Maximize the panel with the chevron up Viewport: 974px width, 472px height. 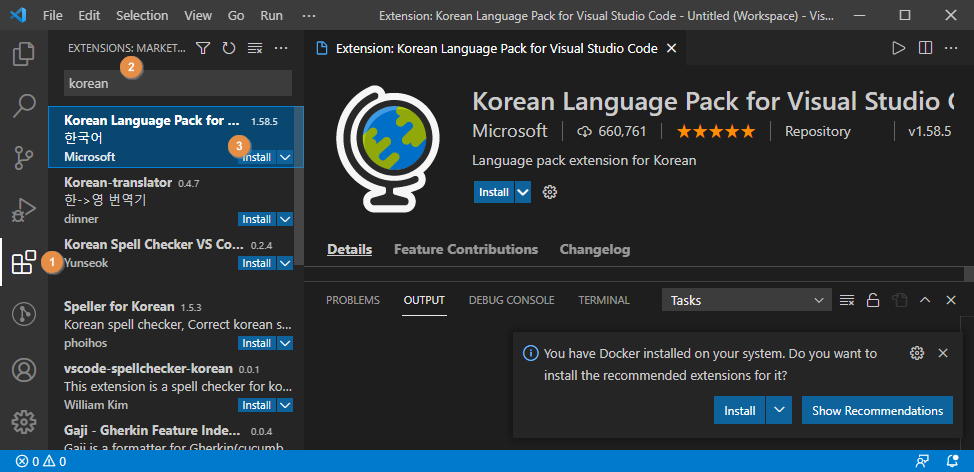925,301
